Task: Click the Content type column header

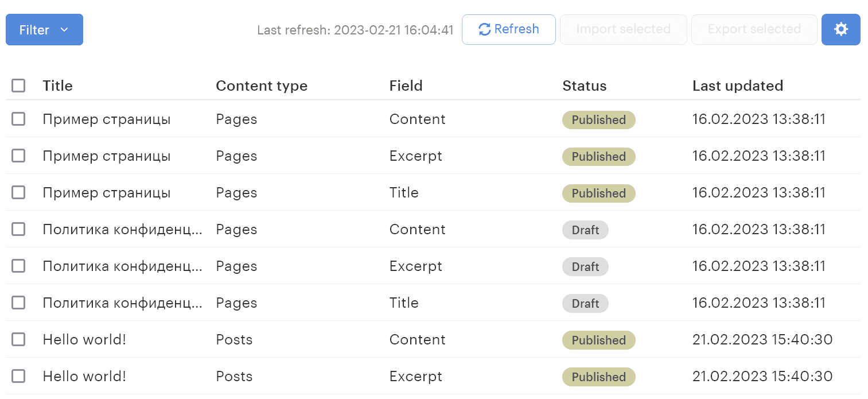Action: pos(262,86)
